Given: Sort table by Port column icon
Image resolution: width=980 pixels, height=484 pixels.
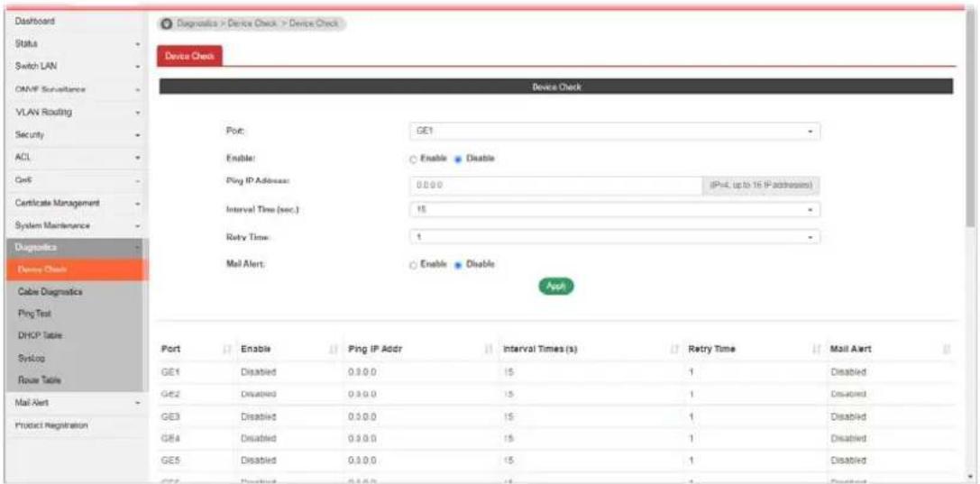Looking at the screenshot, I should [228, 349].
